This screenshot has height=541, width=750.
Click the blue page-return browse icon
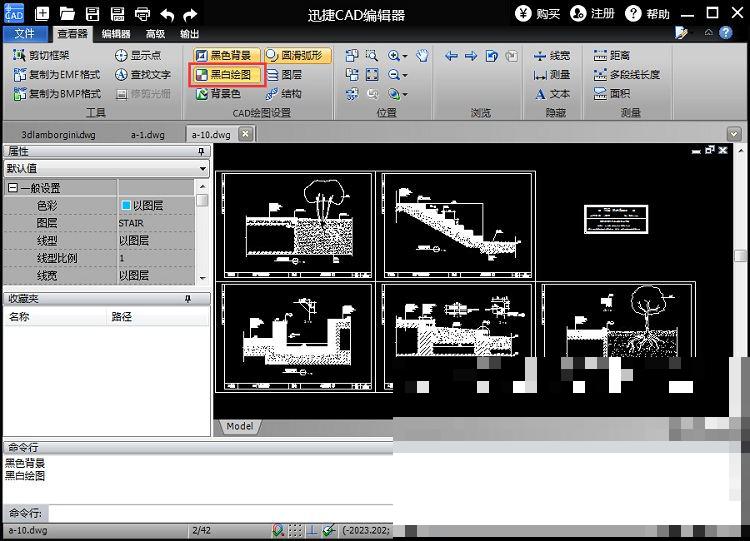point(492,56)
